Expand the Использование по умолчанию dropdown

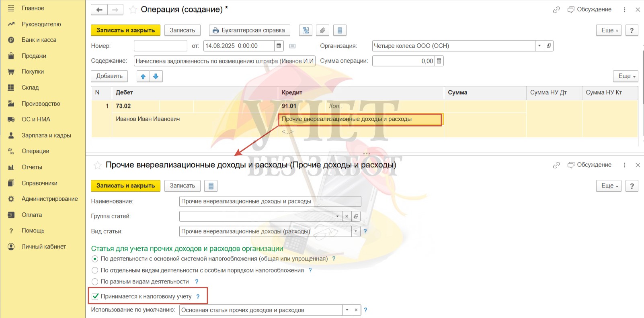[x=347, y=310]
